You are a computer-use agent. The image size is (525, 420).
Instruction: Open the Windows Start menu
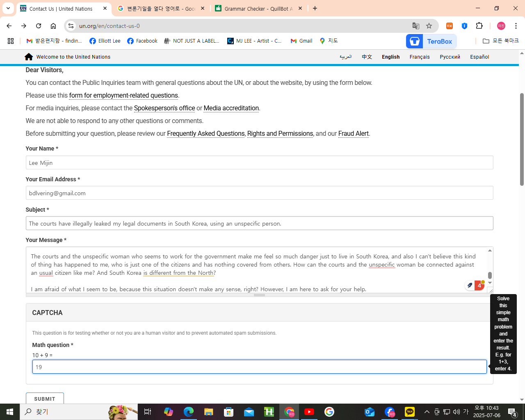(10, 412)
